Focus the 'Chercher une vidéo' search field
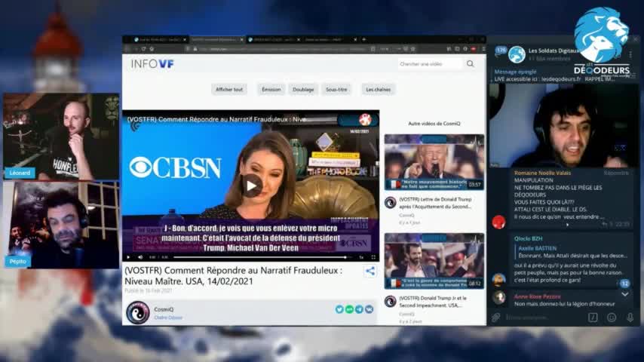The width and height of the screenshot is (644, 362). click(430, 63)
